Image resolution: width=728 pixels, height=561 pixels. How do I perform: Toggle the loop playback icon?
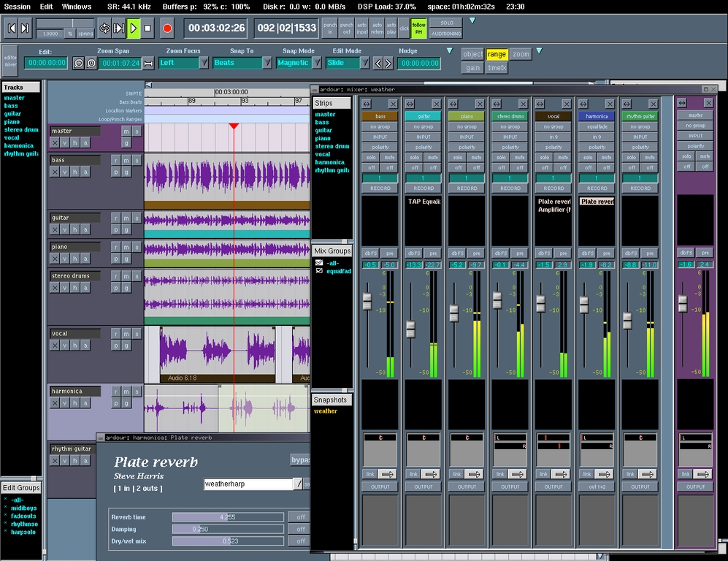[105, 28]
